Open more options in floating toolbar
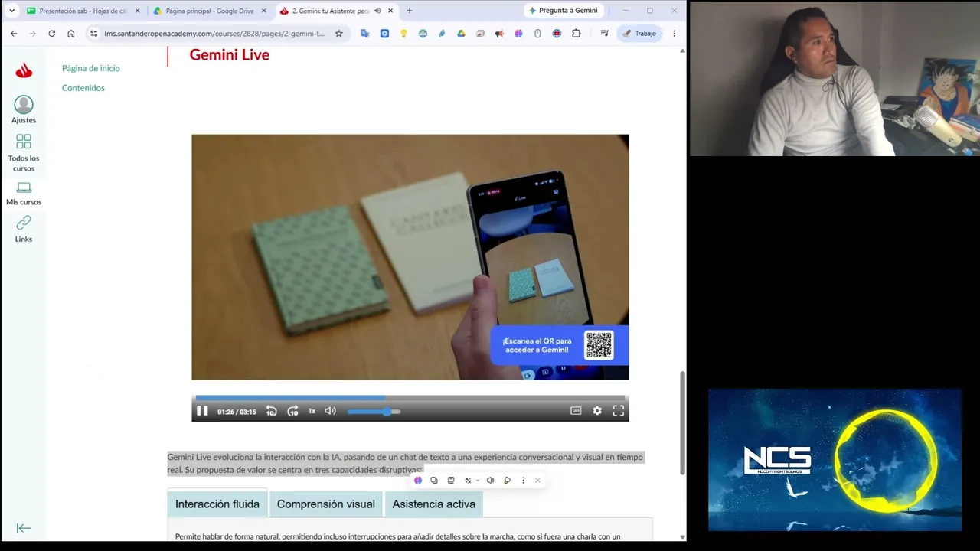Screen dimensions: 980x551 (x=524, y=481)
